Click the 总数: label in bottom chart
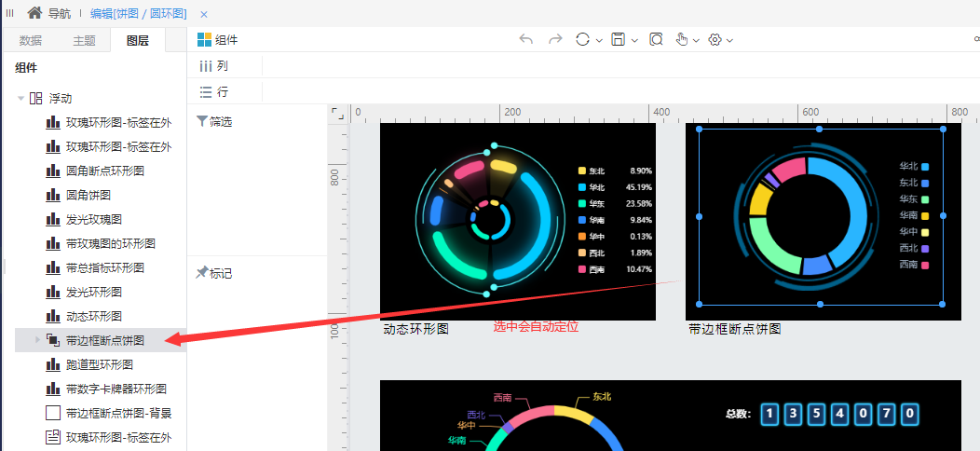Screen dimensions: 980x451 [738, 414]
